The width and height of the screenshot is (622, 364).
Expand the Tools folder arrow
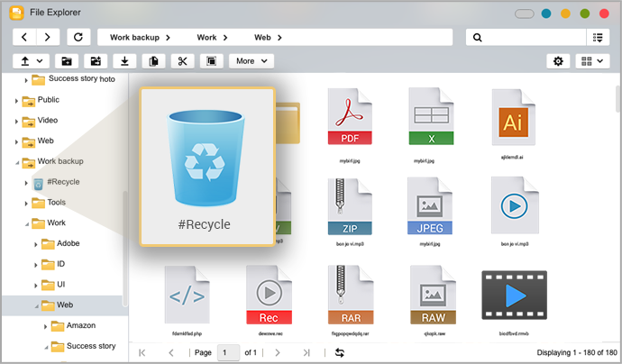pyautogui.click(x=26, y=204)
